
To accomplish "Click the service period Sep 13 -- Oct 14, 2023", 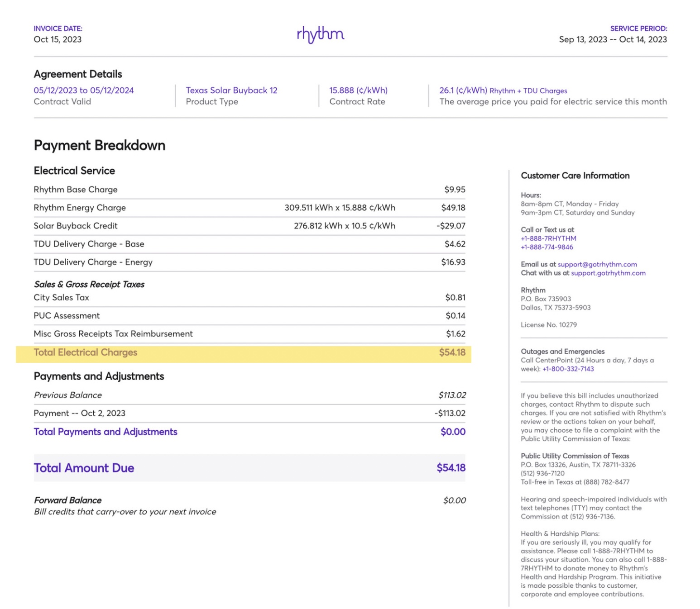I will (613, 39).
